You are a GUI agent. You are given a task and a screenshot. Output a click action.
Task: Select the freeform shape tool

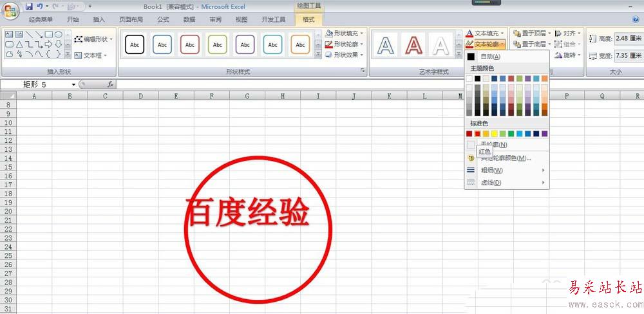click(9, 54)
